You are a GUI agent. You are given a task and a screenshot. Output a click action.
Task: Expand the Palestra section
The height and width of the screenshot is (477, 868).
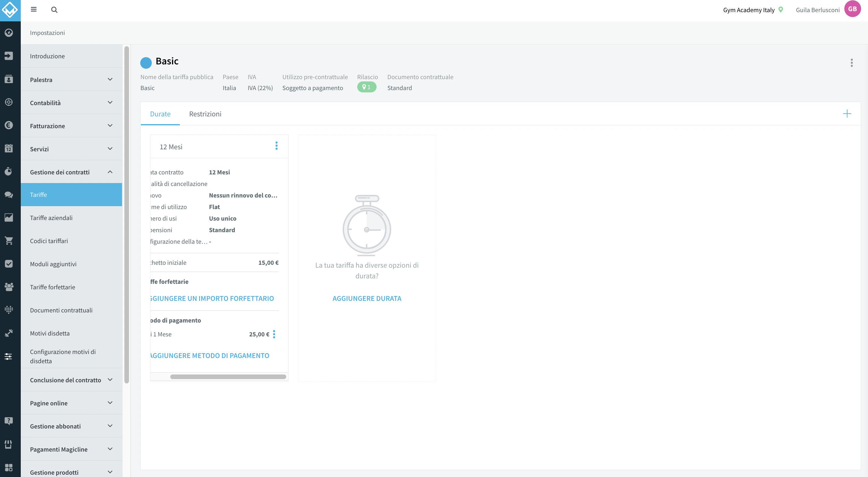pyautogui.click(x=72, y=80)
